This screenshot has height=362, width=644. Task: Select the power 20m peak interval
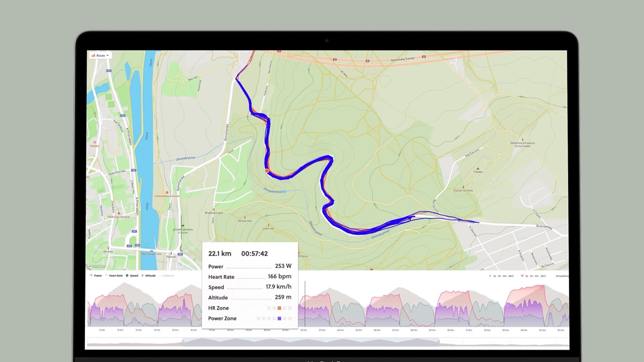[511, 276]
